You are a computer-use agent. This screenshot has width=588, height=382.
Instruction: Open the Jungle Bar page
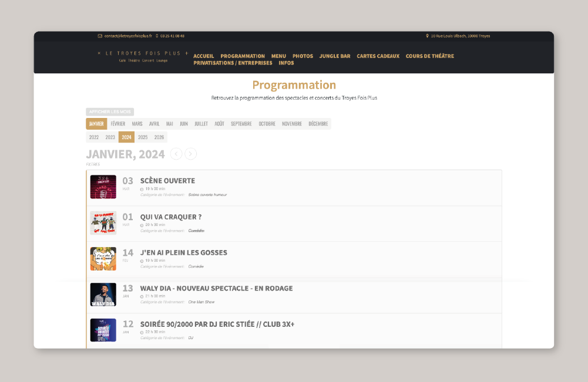coord(335,56)
